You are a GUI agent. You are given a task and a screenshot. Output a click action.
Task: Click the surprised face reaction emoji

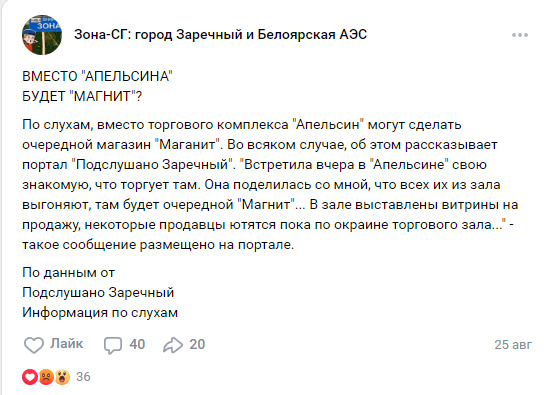pos(62,377)
